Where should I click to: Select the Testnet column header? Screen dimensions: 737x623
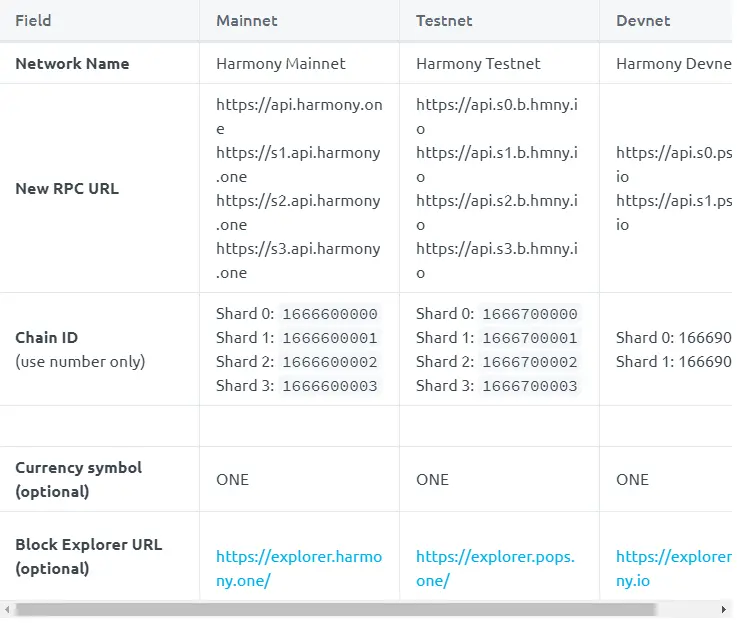tap(444, 21)
